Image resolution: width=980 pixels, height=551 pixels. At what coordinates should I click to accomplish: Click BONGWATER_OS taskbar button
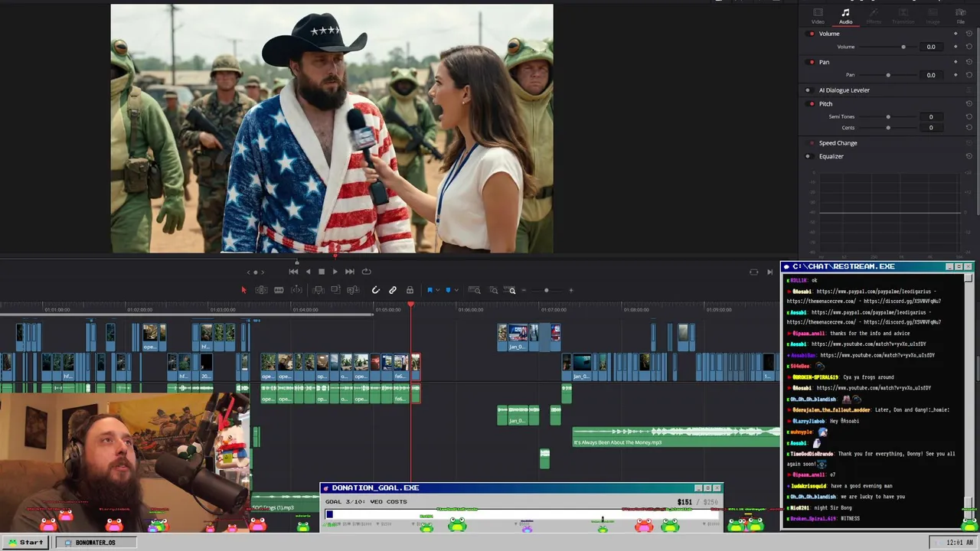click(95, 542)
